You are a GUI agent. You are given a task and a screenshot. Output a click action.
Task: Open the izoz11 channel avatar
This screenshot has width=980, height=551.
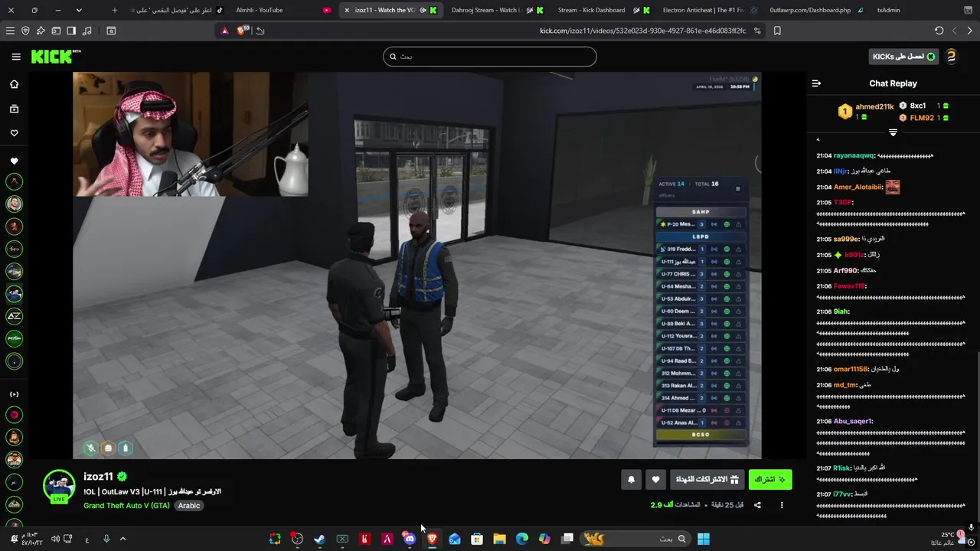(x=59, y=487)
